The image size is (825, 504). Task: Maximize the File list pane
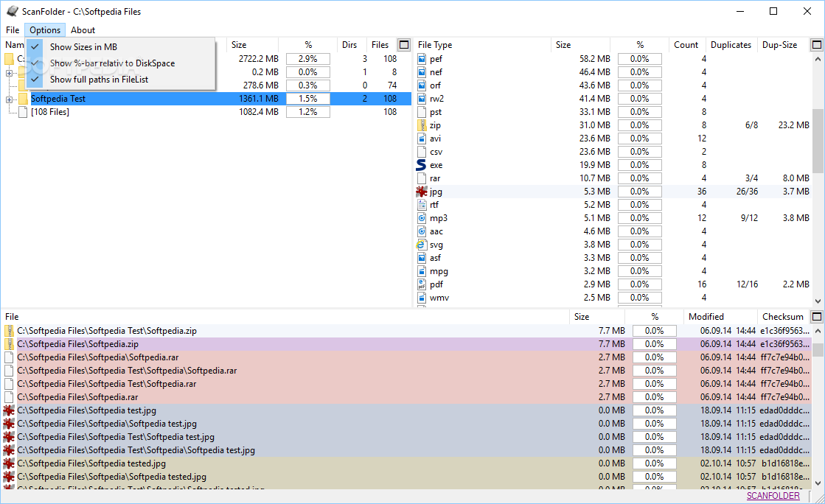(x=817, y=317)
